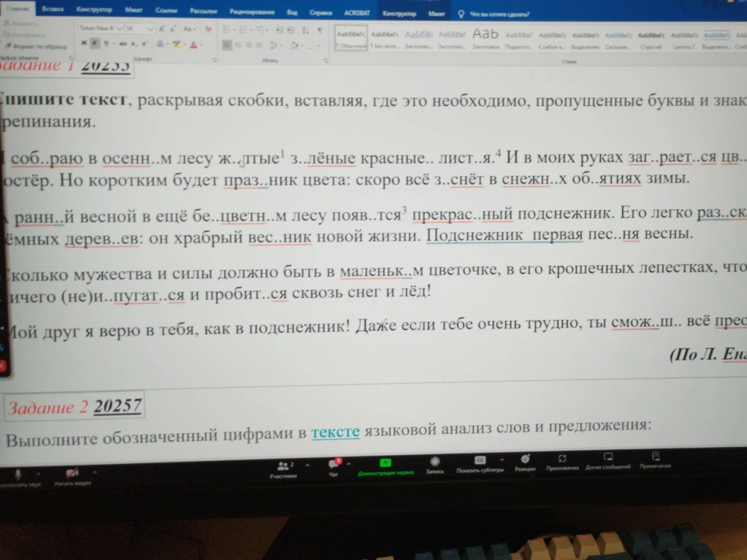Decrease font size with A down icon
This screenshot has width=747, height=560.
(x=173, y=29)
